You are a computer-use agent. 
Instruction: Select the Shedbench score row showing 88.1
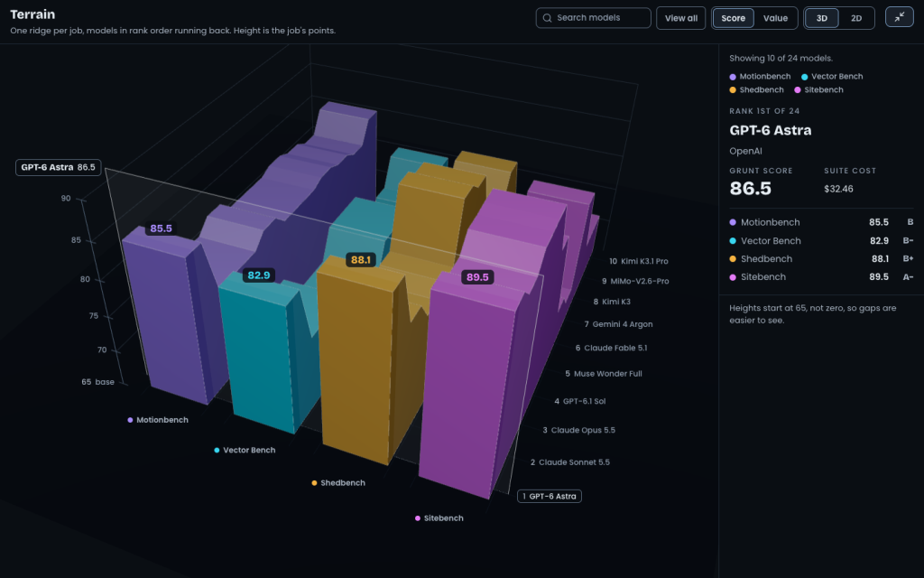click(821, 259)
